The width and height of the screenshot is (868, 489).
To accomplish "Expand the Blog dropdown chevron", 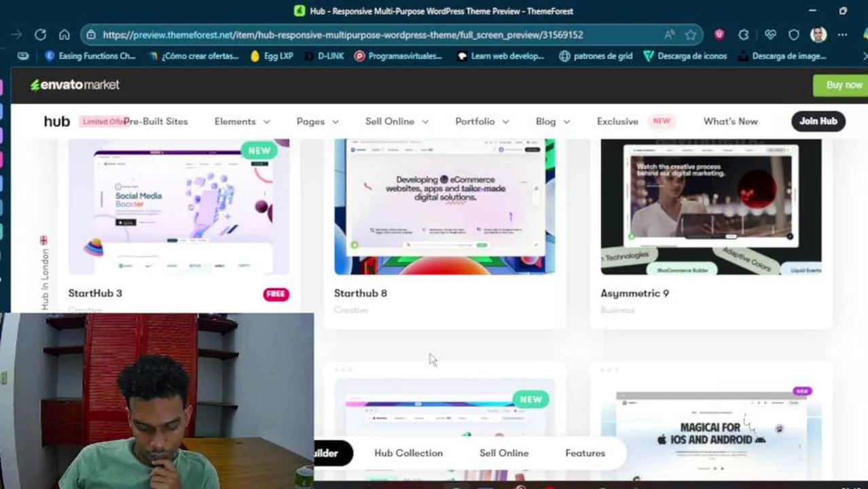I will click(566, 122).
